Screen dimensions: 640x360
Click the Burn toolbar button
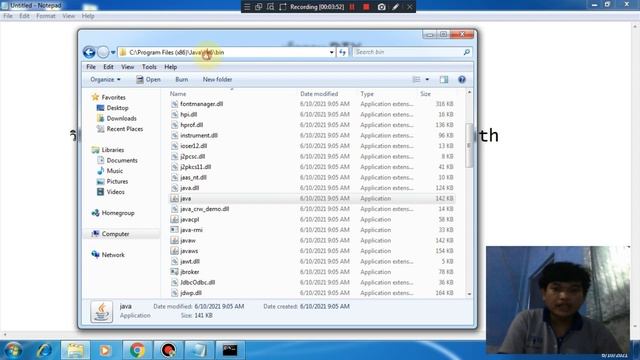[x=182, y=80]
